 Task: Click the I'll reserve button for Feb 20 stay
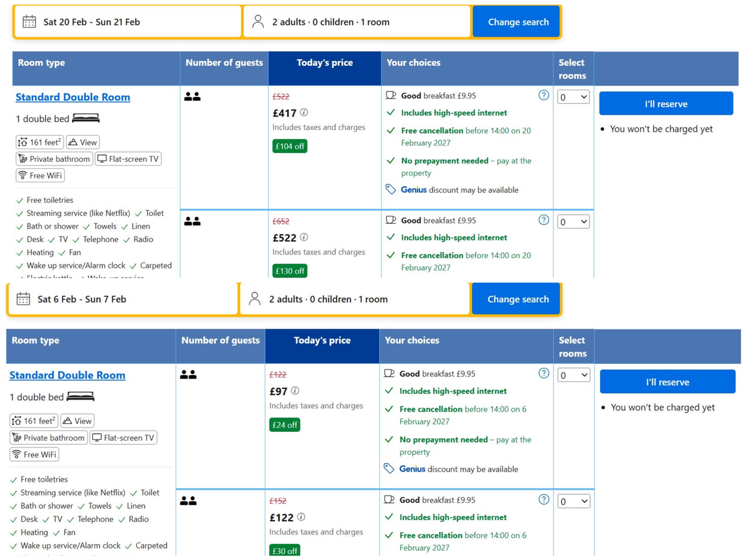point(665,103)
